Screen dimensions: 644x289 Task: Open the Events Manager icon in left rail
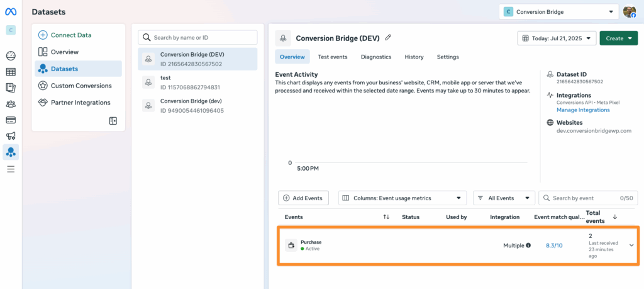pos(11,152)
